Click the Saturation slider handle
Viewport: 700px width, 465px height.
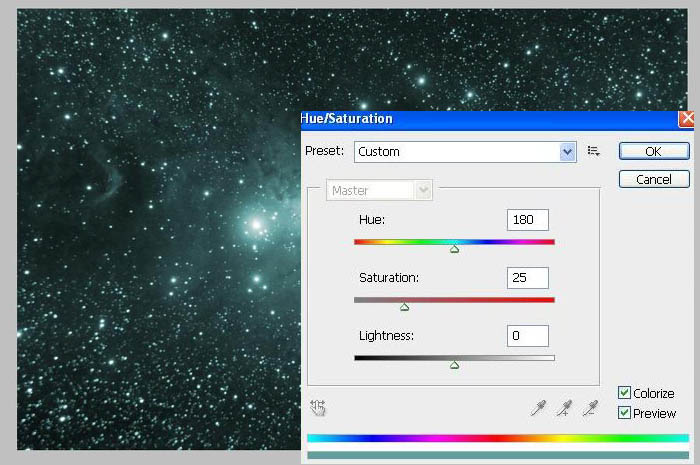[404, 307]
